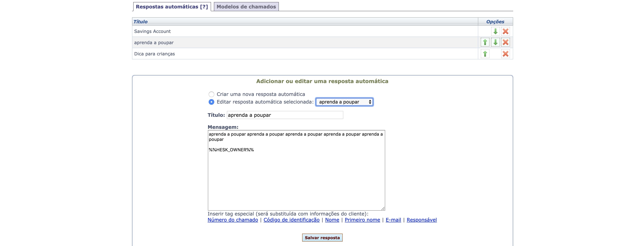Move 'aprenda a poupar' response down
The width and height of the screenshot is (644, 246).
pyautogui.click(x=495, y=43)
